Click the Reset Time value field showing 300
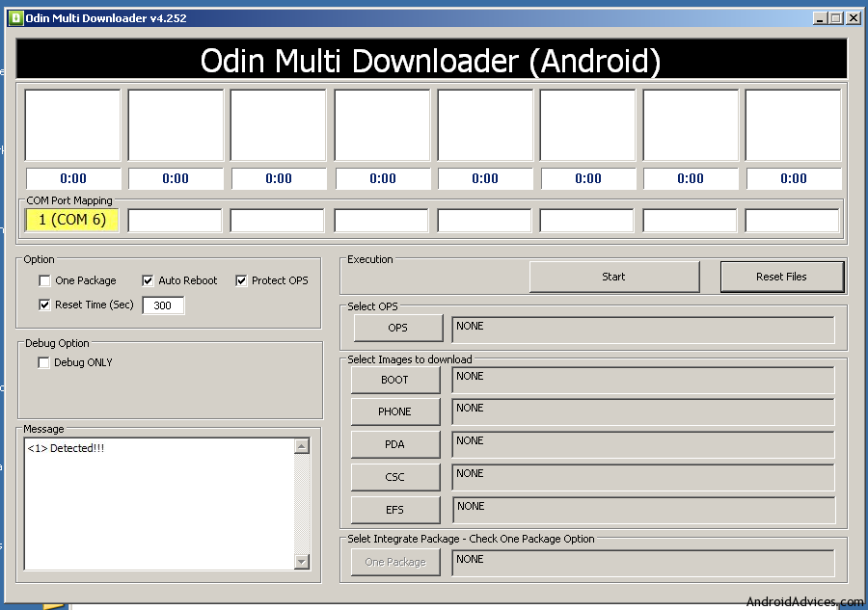Viewport: 868px width, 610px height. tap(163, 305)
